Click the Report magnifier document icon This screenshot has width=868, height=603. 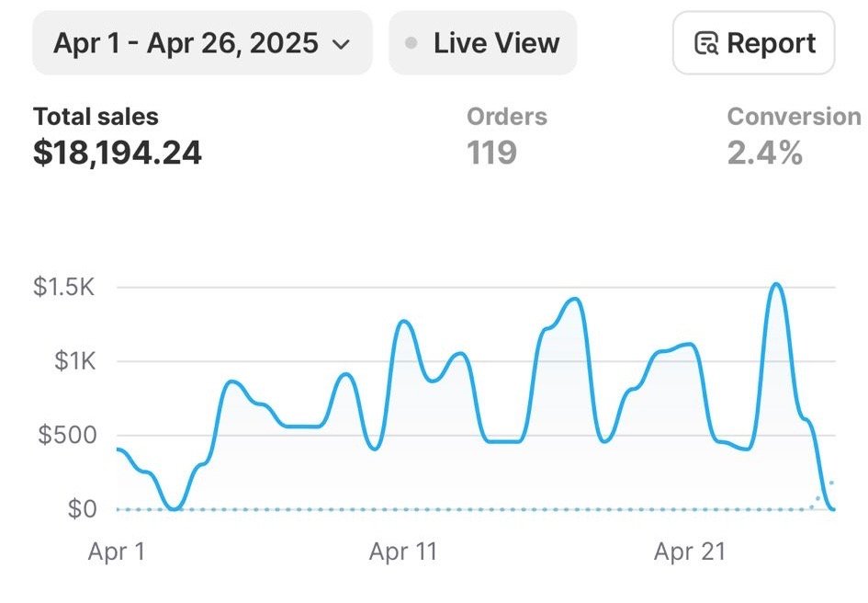tap(705, 43)
